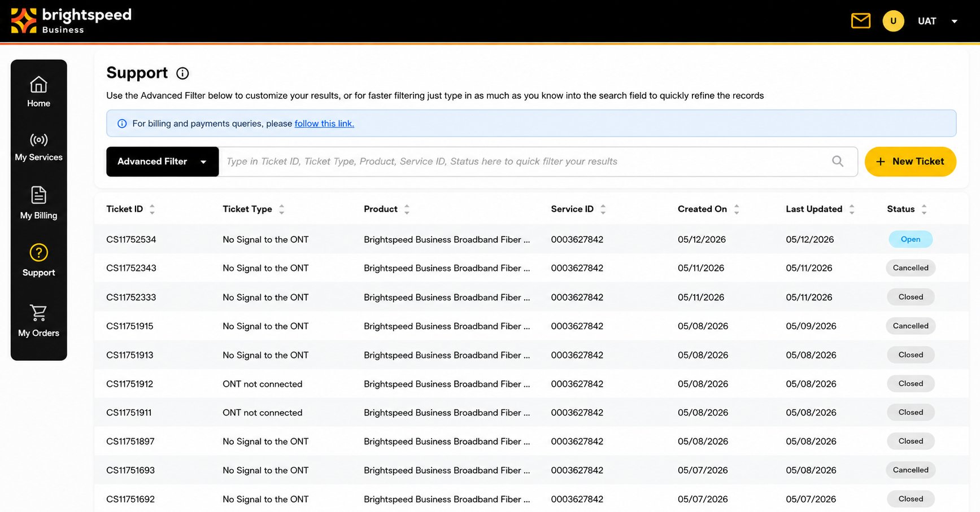980x512 pixels.
Task: Follow the 'follow this link.' billing link
Action: (x=324, y=124)
